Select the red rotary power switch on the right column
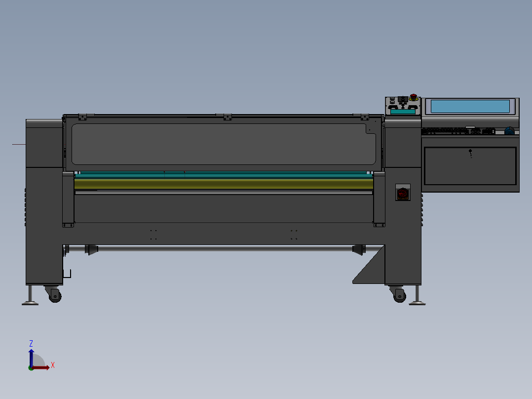Image resolution: width=532 pixels, height=399 pixels. click(x=403, y=194)
